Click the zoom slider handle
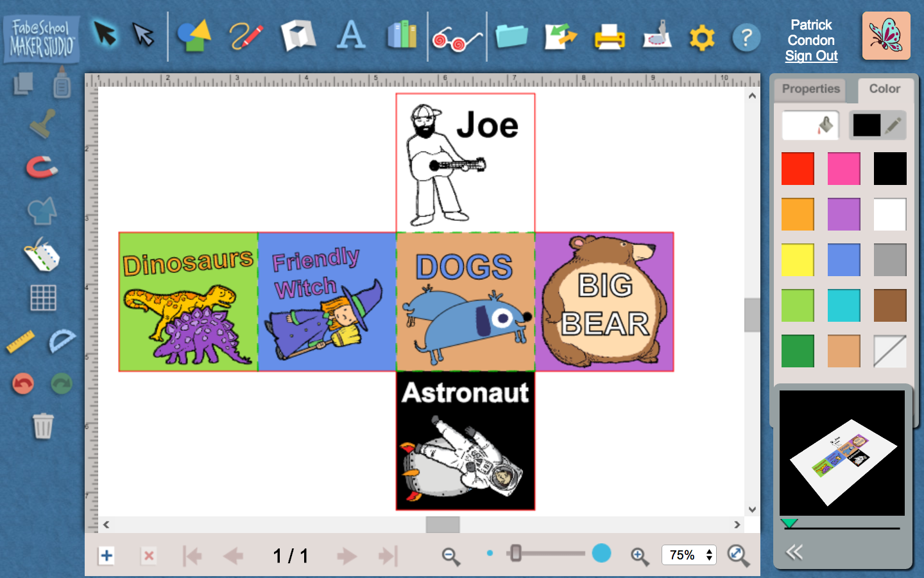 pos(515,553)
